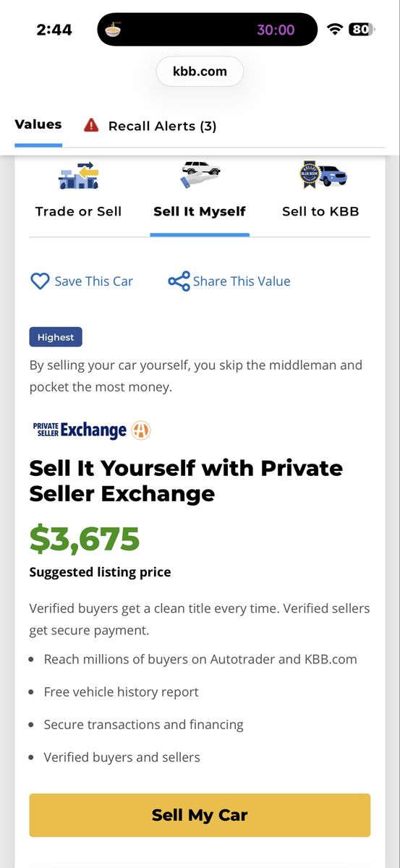
Task: Tap the kbb.com address bar
Action: pos(200,72)
